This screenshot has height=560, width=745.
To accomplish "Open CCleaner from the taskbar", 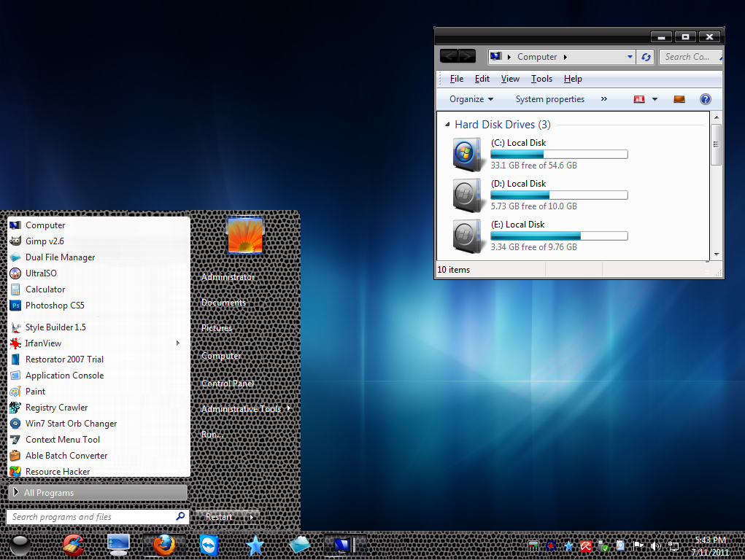I will coord(72,545).
